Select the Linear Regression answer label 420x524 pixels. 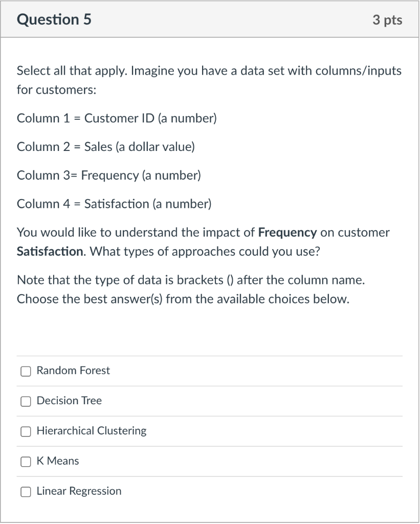tap(78, 491)
